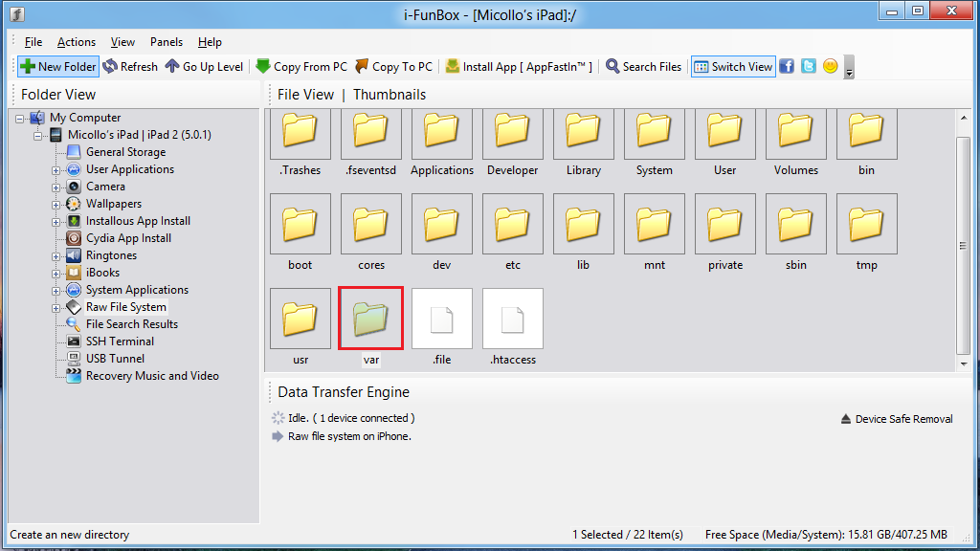This screenshot has height=551, width=980.
Task: Expand System Applications node
Action: click(x=56, y=291)
